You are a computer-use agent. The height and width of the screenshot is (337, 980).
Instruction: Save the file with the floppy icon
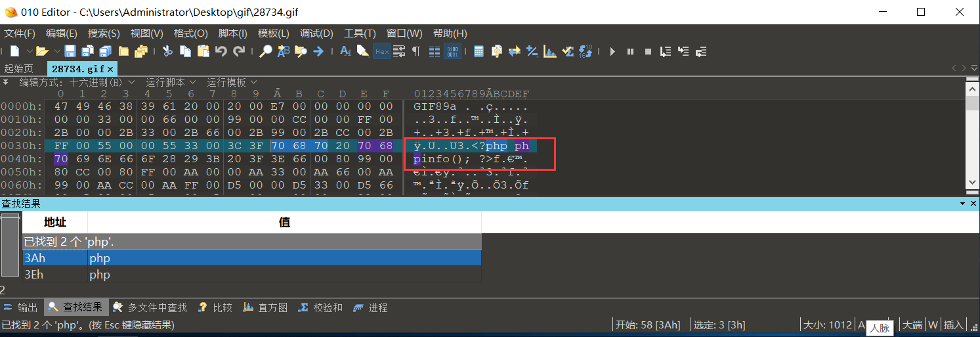(70, 51)
